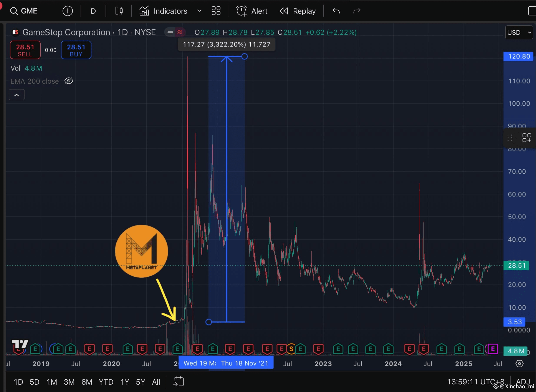The width and height of the screenshot is (536, 392).
Task: Select the 1Y date range
Action: tap(124, 382)
